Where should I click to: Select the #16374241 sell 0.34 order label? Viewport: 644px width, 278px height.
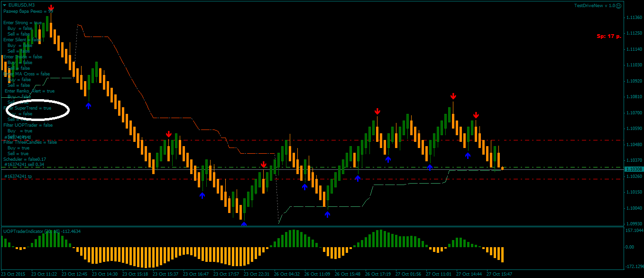coord(24,165)
